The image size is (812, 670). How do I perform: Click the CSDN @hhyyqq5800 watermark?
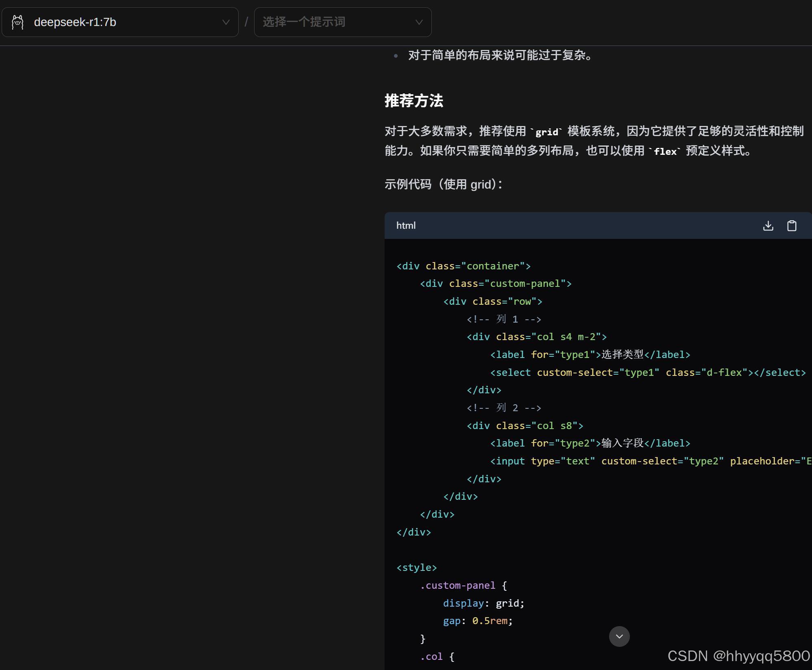pos(738,656)
